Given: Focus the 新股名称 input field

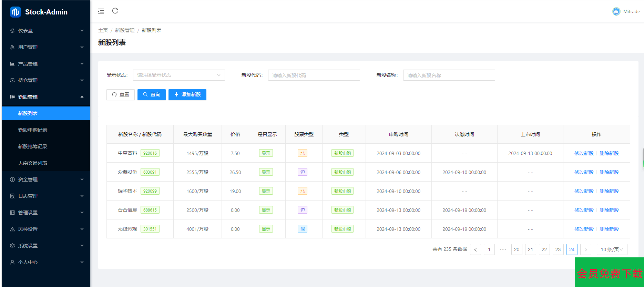Looking at the screenshot, I should pos(449,75).
